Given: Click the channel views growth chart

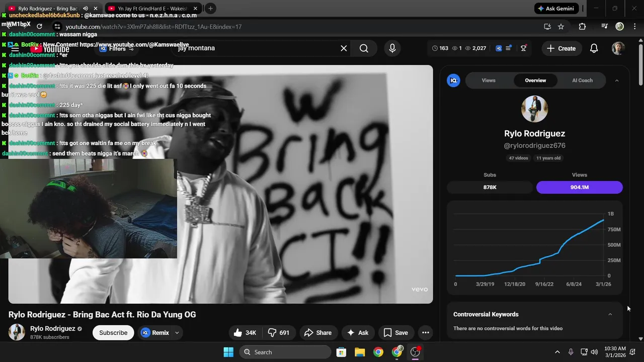Looking at the screenshot, I should (x=534, y=247).
